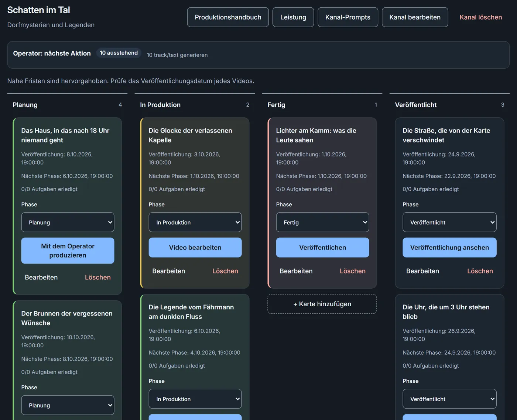Click Löschen on the 'Das Haus' card
This screenshot has height=420, width=517.
(98, 278)
